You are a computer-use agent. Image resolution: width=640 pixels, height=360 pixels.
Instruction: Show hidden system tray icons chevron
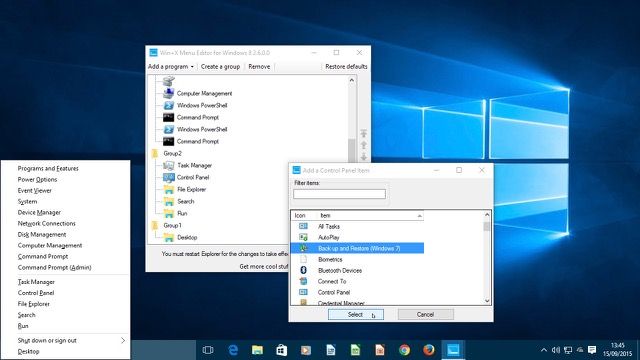pos(544,350)
